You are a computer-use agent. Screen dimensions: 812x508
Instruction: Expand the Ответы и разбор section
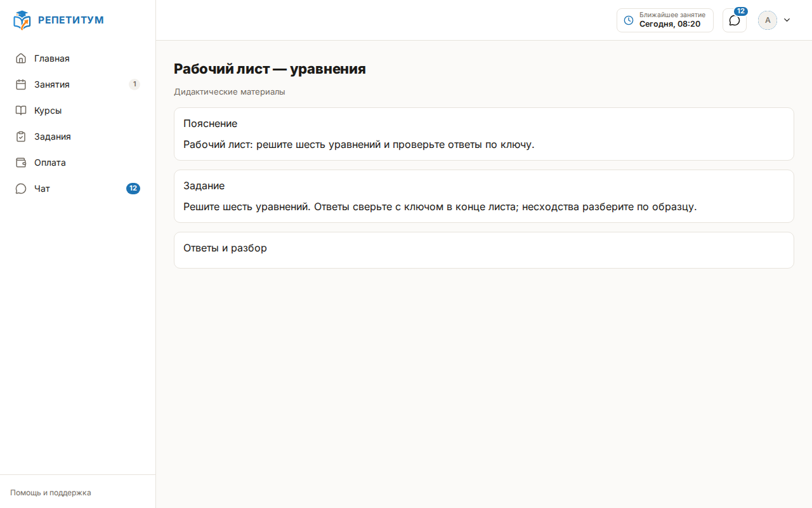(x=484, y=250)
